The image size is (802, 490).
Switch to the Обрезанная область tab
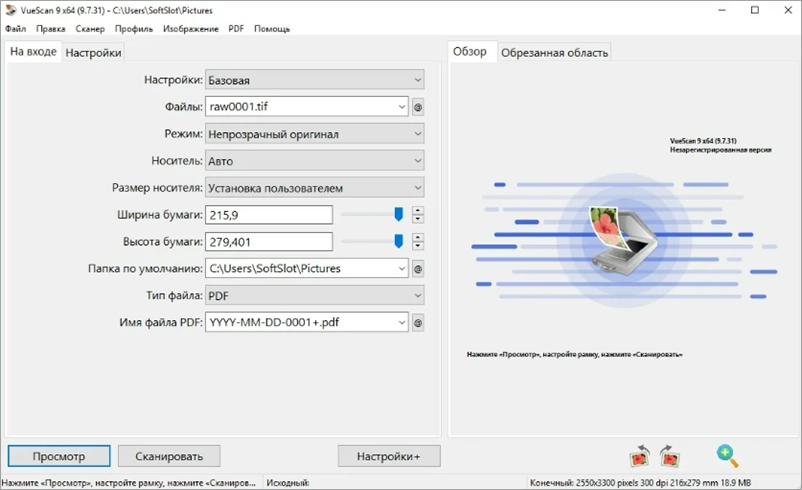click(x=554, y=53)
